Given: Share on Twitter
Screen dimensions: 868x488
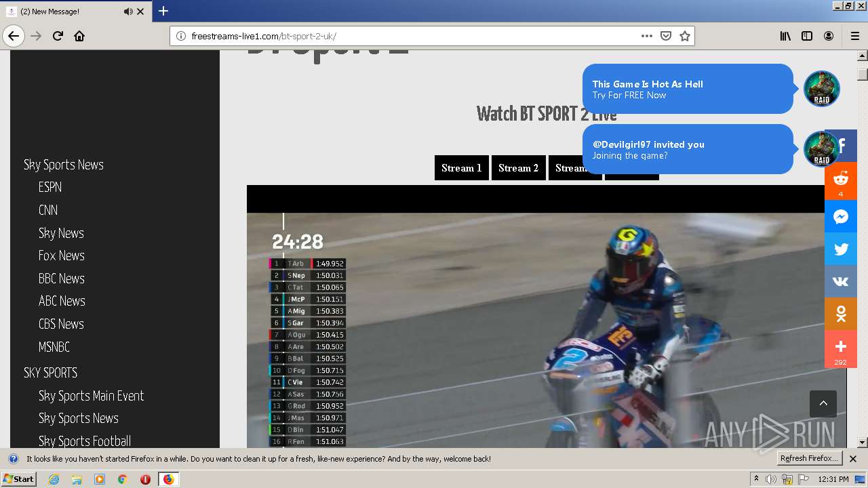Looking at the screenshot, I should click(x=841, y=249).
